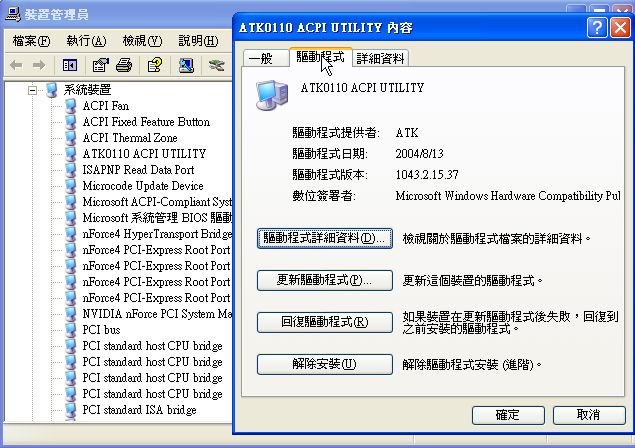Click the ACPI Fan device icon
The image size is (635, 448).
coord(71,106)
